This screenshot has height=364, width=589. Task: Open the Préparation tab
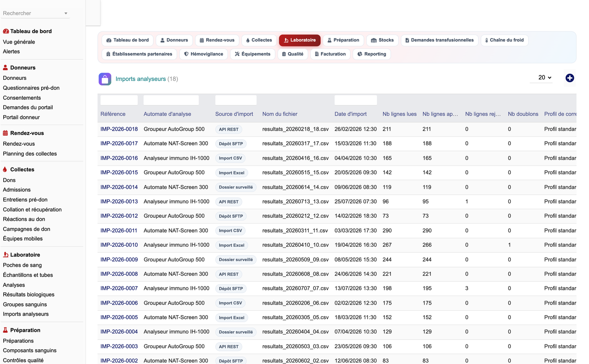tap(344, 40)
